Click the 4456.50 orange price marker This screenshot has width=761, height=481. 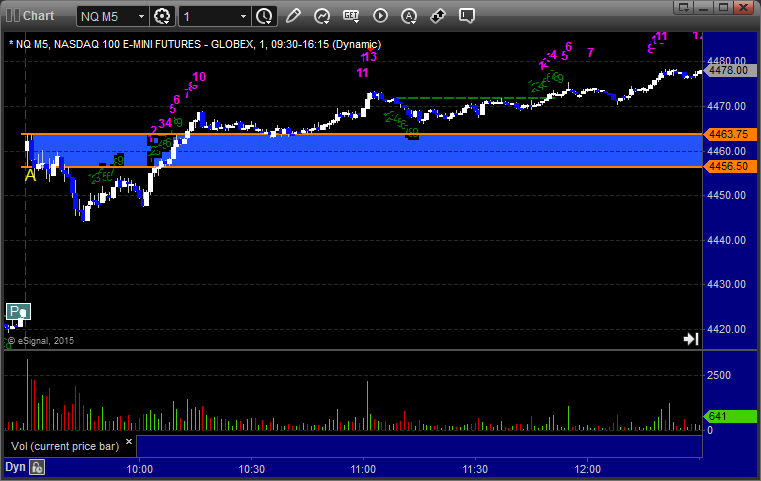pyautogui.click(x=729, y=166)
